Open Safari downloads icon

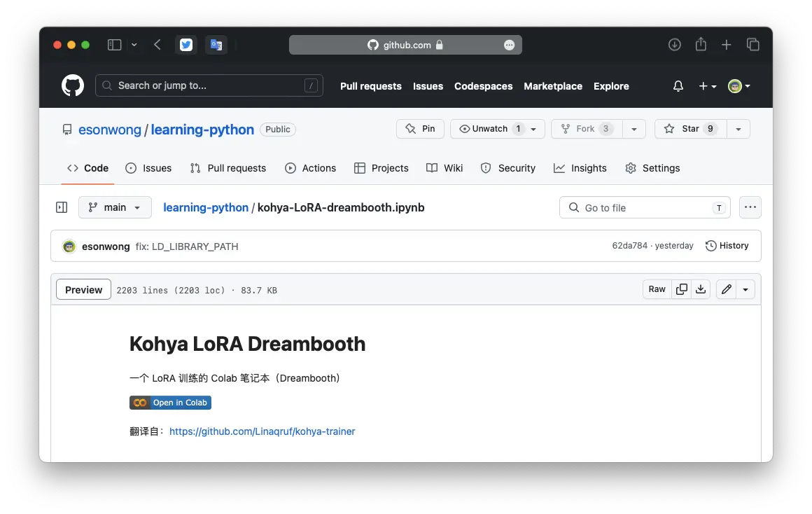(674, 45)
